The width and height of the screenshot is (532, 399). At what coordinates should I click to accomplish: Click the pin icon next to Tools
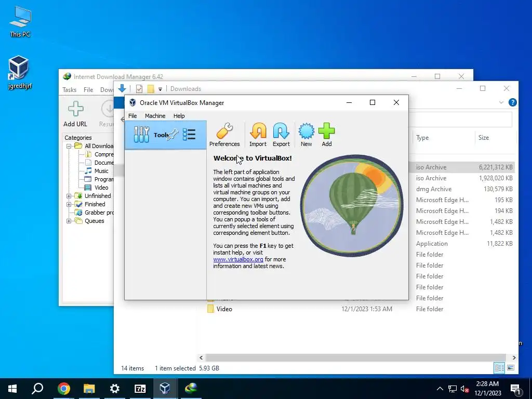(172, 135)
